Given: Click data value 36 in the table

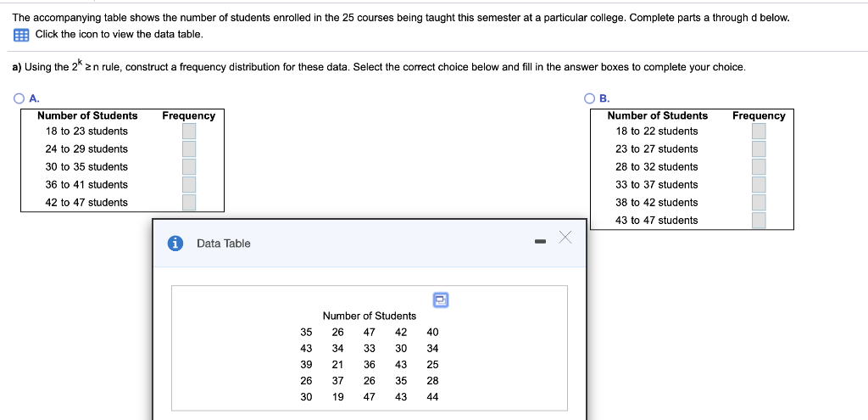Looking at the screenshot, I should (370, 365).
